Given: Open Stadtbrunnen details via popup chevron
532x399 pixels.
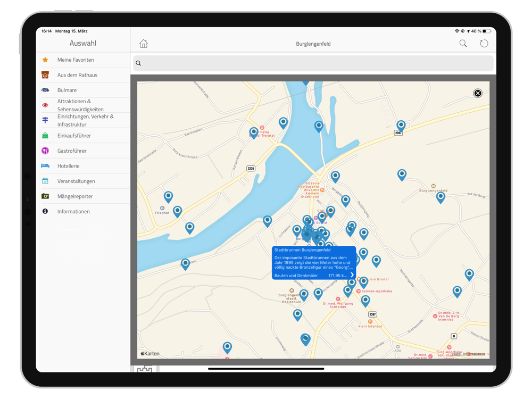Looking at the screenshot, I should pyautogui.click(x=352, y=275).
